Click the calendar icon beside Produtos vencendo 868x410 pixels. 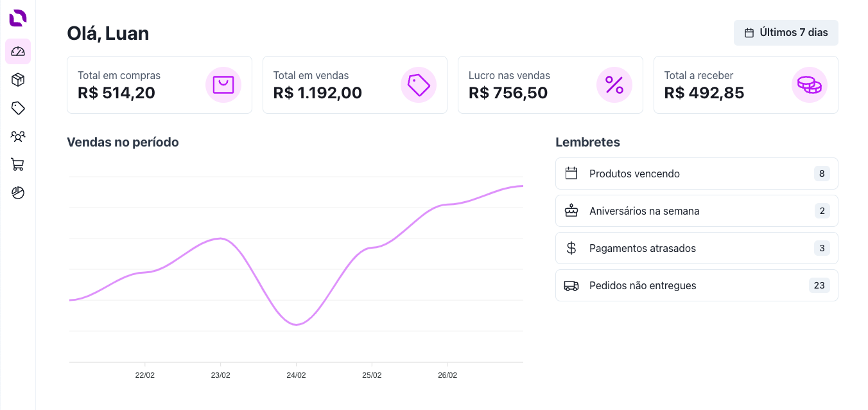[x=571, y=173]
